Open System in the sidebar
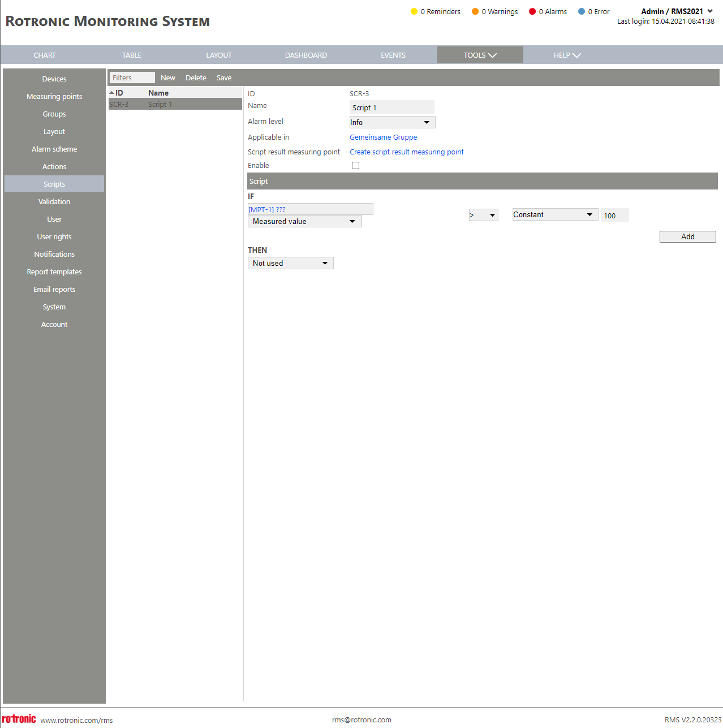 [x=54, y=307]
